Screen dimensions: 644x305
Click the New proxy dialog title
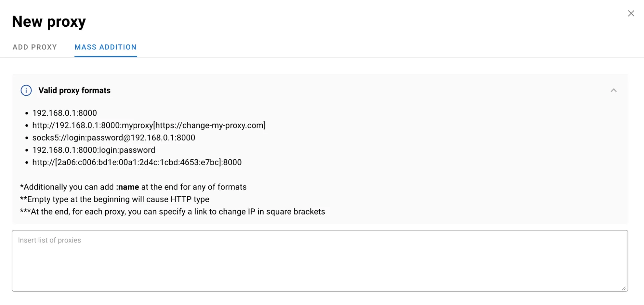click(x=49, y=21)
